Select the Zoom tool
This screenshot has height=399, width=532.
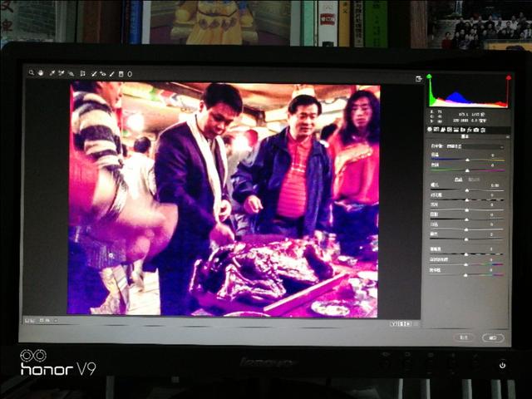[32, 72]
